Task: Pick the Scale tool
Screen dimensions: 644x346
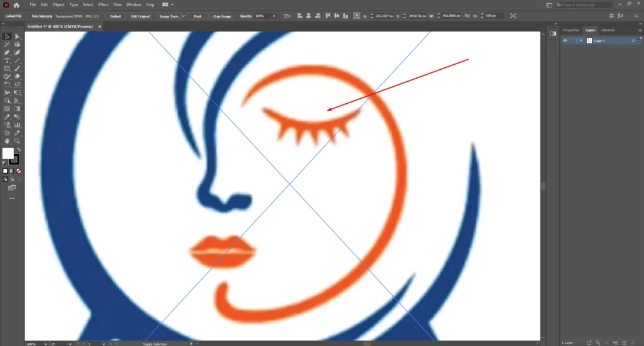Action: tap(17, 85)
